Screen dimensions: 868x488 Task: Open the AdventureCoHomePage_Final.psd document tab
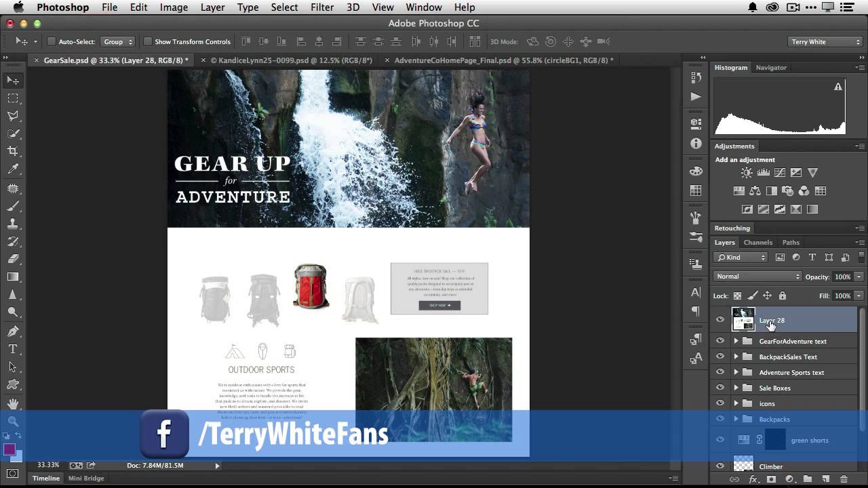pos(503,60)
